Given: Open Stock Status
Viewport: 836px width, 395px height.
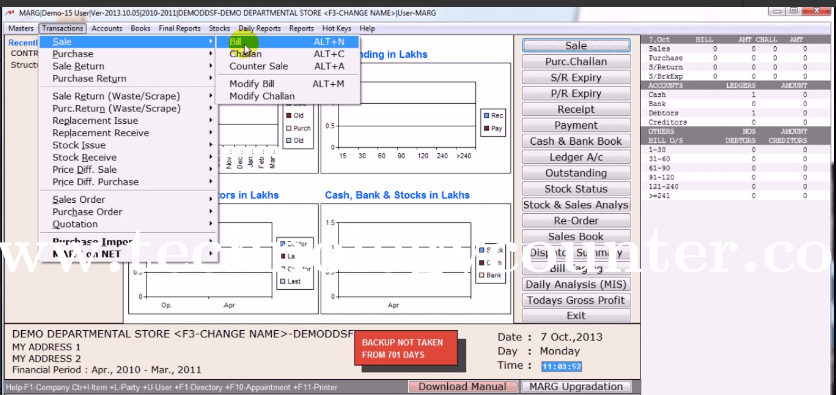Looking at the screenshot, I should [x=576, y=189].
